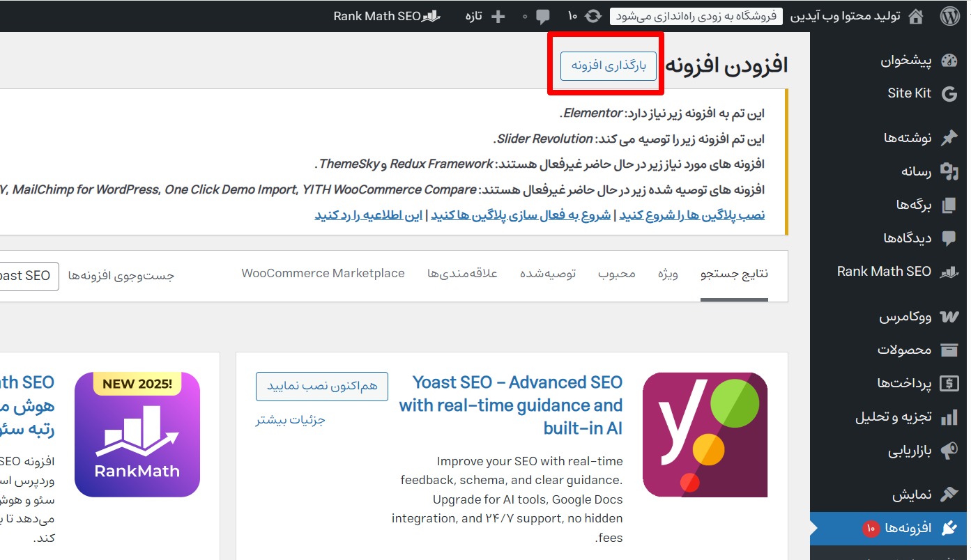Click the WooCommerce icon in sidebar

949,317
